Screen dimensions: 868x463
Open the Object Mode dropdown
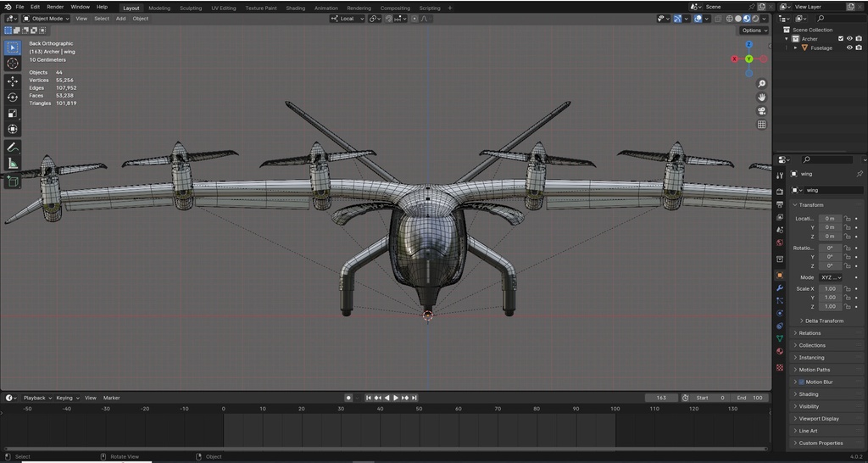(x=46, y=19)
